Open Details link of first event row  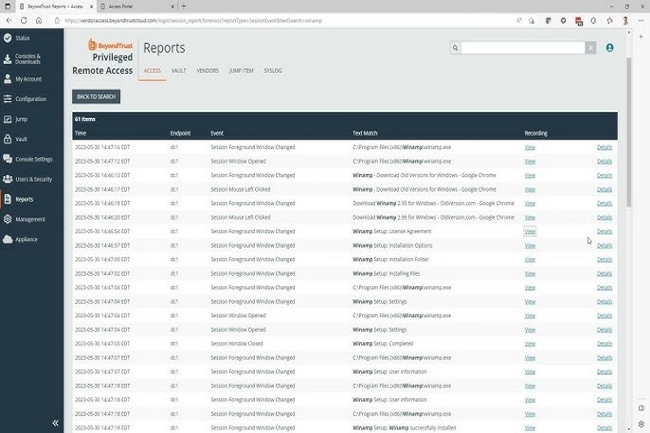604,147
